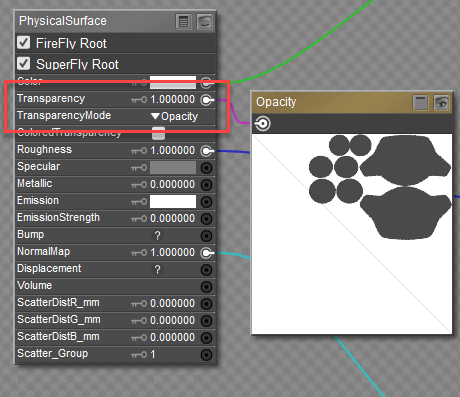
Task: Click the Metallic input connector socket
Action: [206, 185]
